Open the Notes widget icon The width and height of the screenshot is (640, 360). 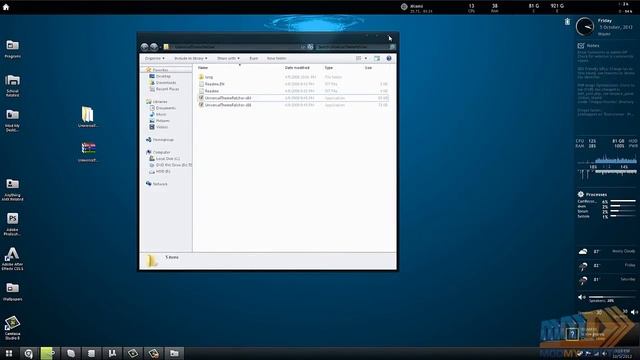pos(581,46)
